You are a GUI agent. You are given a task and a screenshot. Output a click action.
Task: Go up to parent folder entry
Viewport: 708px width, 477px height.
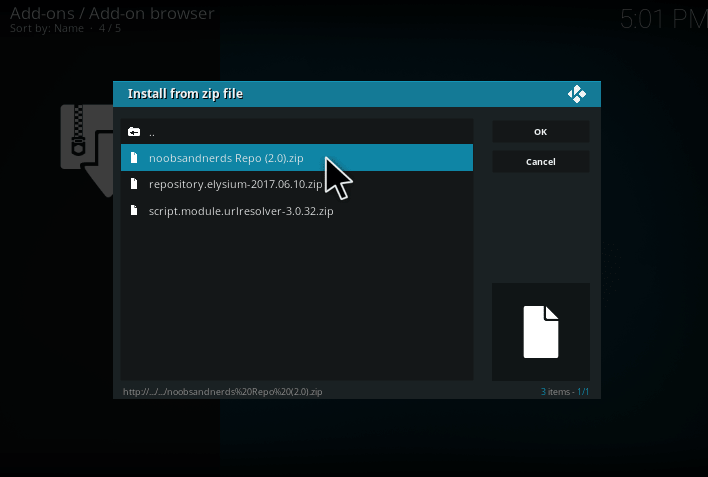pos(297,132)
